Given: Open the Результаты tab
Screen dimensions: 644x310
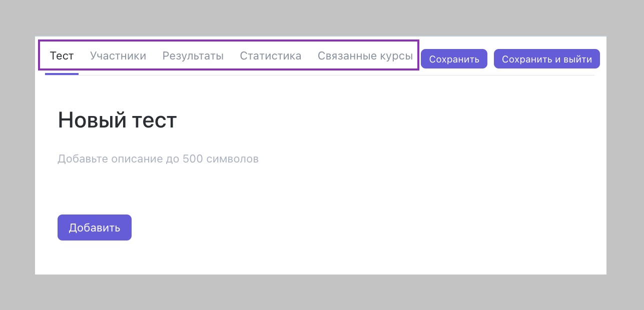Looking at the screenshot, I should tap(193, 56).
